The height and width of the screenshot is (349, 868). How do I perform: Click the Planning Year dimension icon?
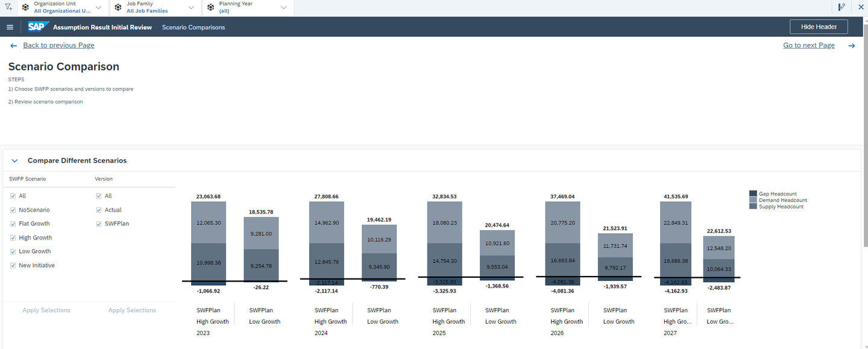pos(210,7)
